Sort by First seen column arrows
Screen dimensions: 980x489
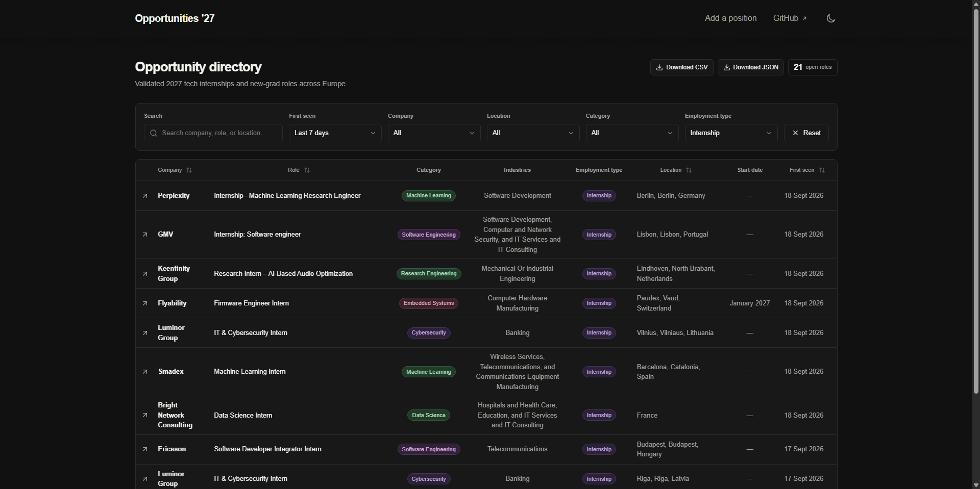click(822, 170)
